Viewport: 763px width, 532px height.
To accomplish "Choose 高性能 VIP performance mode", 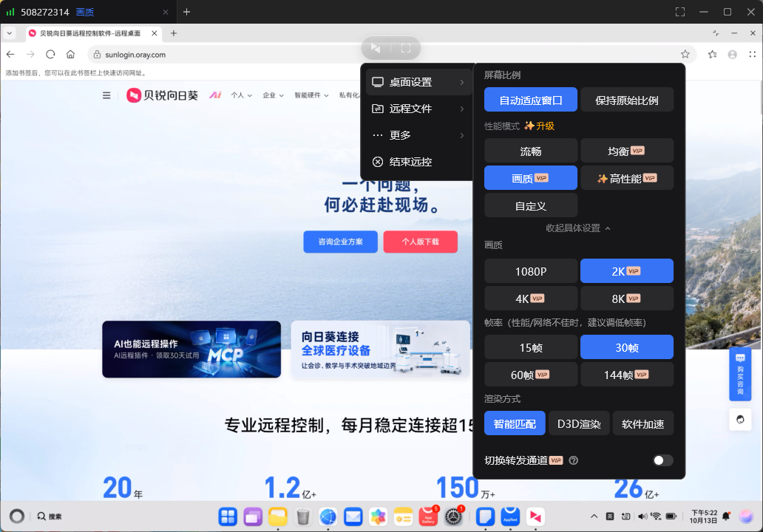I will click(627, 178).
